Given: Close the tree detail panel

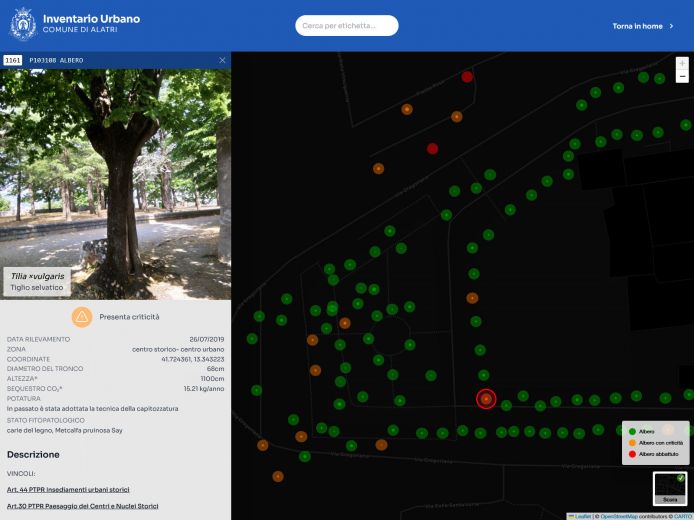Looking at the screenshot, I should click(222, 60).
